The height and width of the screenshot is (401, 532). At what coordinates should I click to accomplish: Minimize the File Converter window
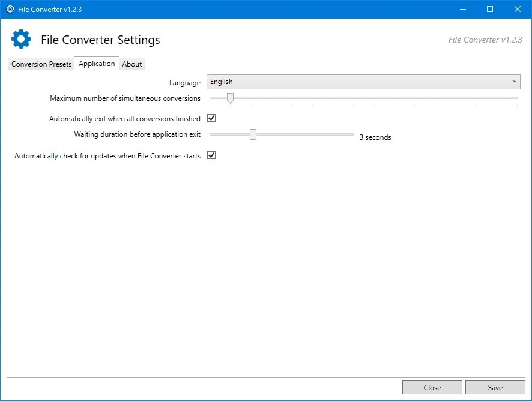click(462, 9)
